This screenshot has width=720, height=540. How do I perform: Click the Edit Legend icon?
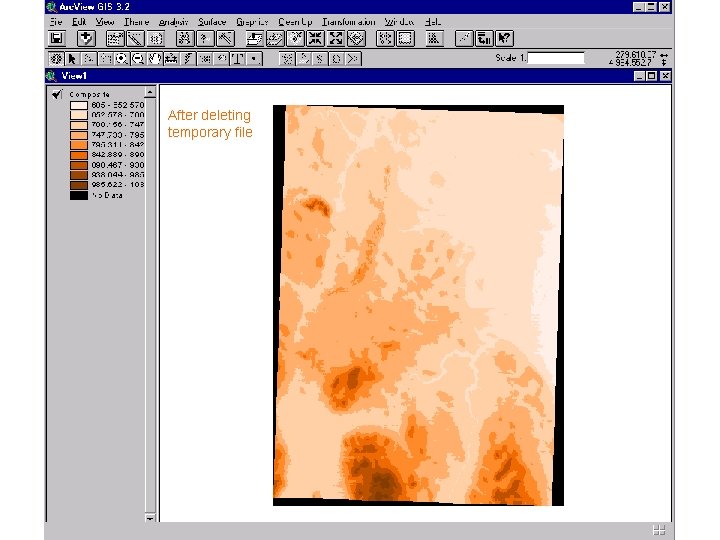(x=135, y=38)
